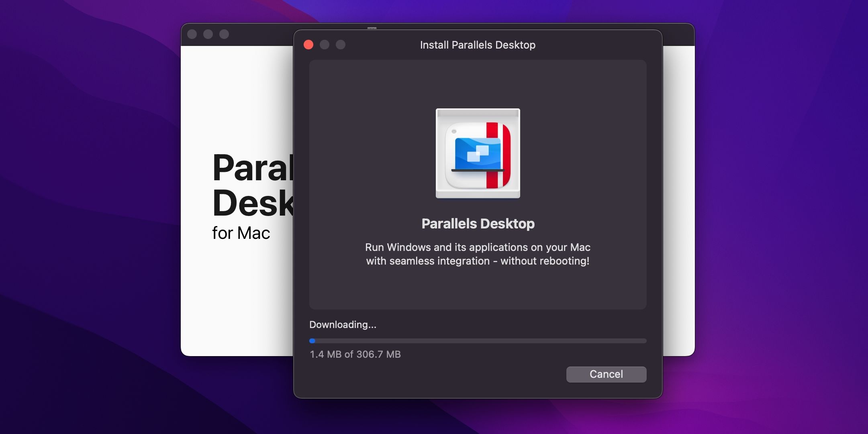Screen dimensions: 868x434
Task: Click the red close button on the installer dialog
Action: pyautogui.click(x=309, y=45)
